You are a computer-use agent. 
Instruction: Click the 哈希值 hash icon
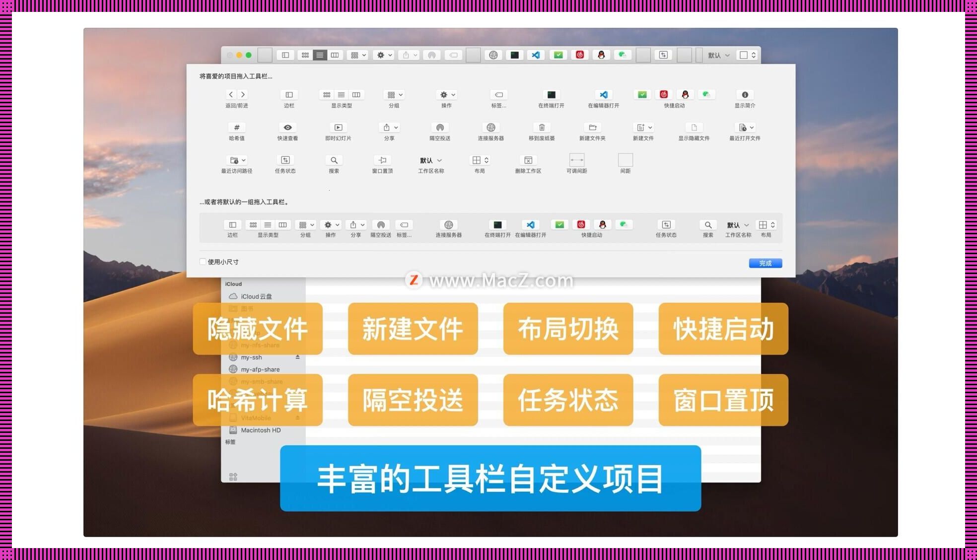pyautogui.click(x=237, y=127)
